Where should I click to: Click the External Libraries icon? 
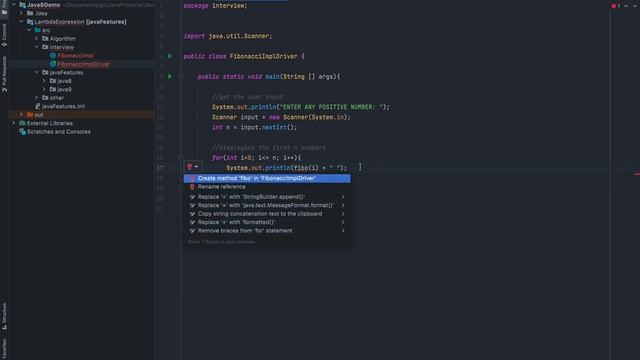(22, 123)
